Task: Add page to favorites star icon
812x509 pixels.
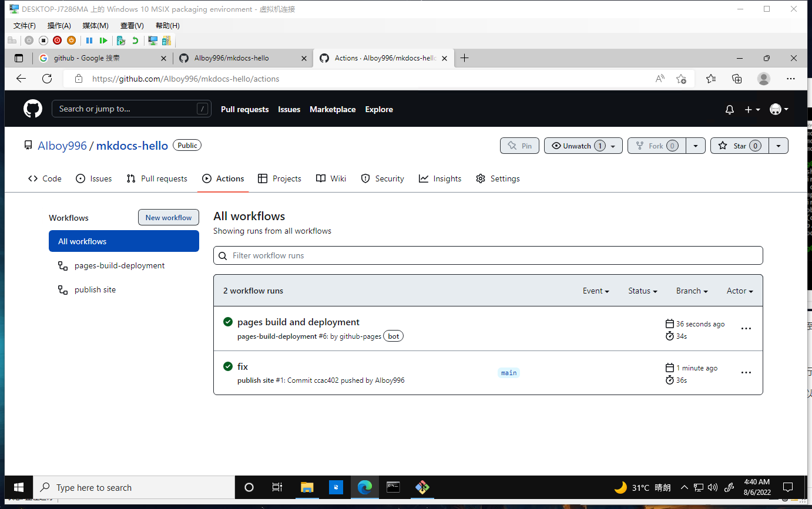Action: click(681, 79)
